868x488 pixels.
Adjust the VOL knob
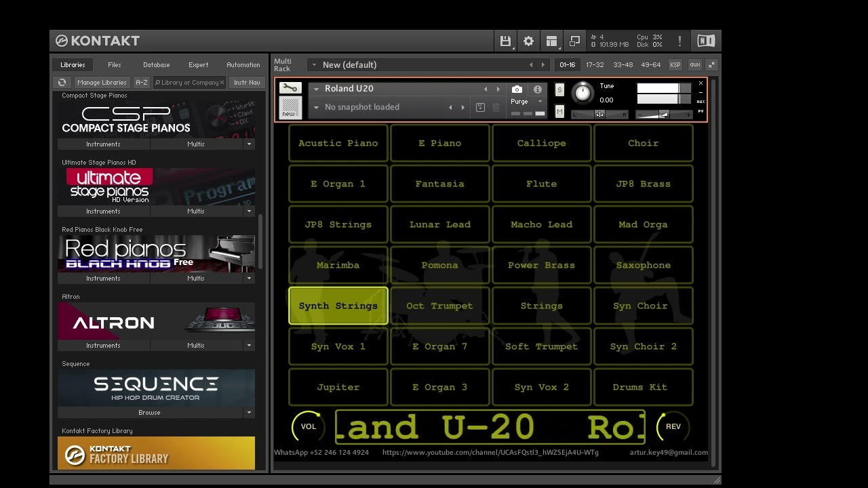click(x=309, y=426)
